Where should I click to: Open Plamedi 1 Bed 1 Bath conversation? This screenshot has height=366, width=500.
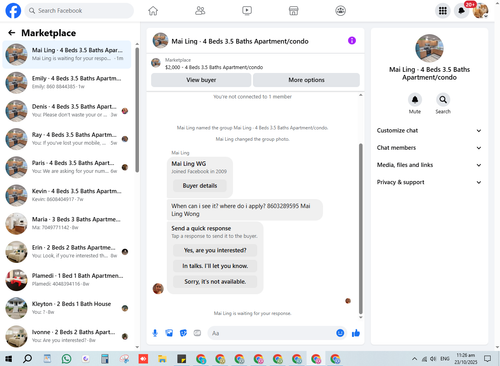(67, 280)
